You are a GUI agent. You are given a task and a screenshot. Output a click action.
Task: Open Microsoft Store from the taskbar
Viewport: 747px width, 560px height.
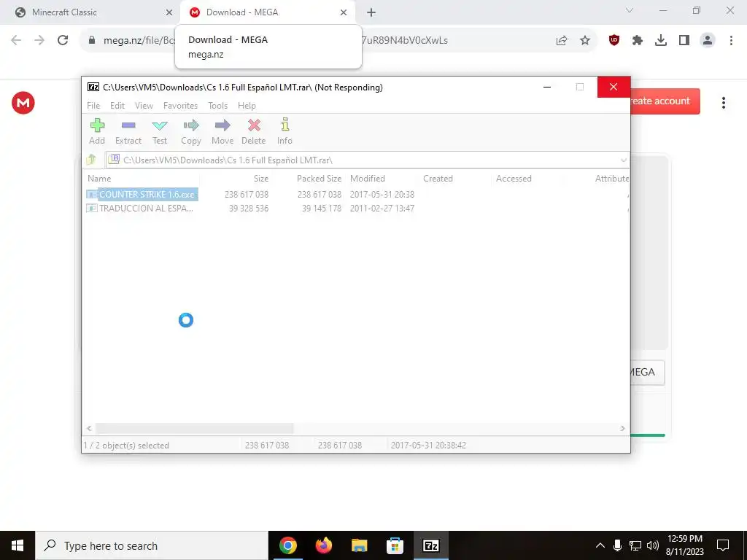click(395, 545)
